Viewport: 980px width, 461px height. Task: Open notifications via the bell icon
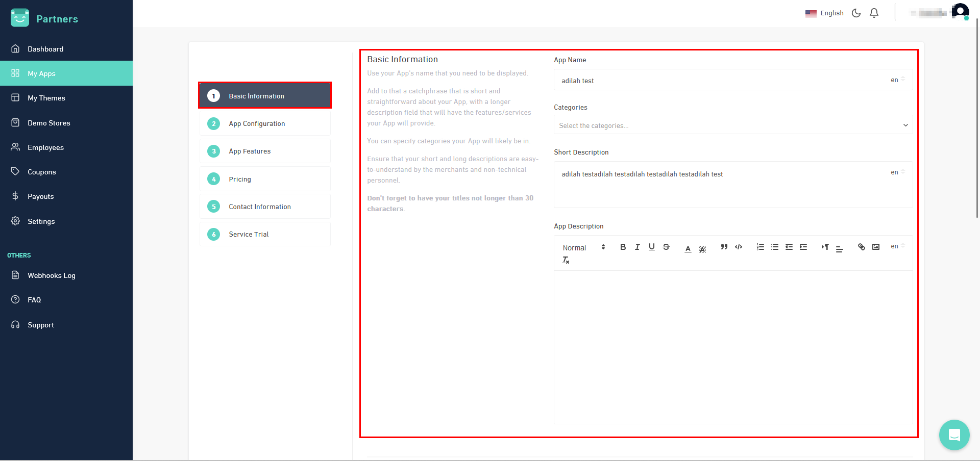coord(874,13)
